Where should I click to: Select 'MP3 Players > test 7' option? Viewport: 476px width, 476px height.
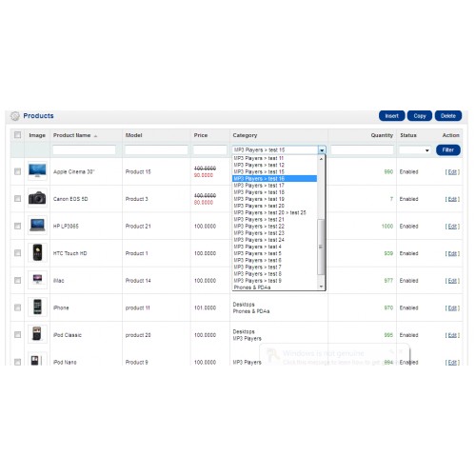click(x=274, y=267)
